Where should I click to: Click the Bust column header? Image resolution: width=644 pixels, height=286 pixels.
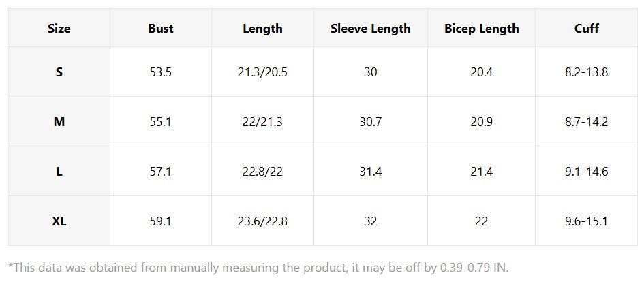pos(161,29)
